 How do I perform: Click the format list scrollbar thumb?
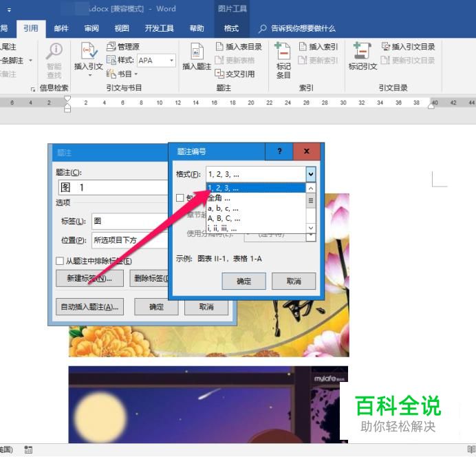pyautogui.click(x=311, y=201)
